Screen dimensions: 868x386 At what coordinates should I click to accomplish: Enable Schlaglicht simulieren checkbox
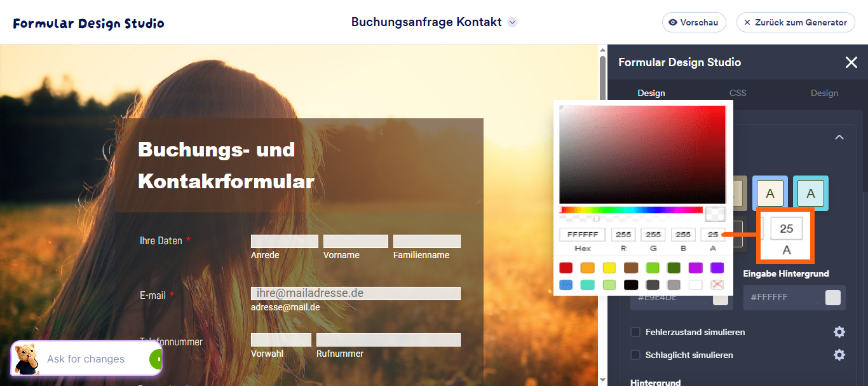[635, 355]
